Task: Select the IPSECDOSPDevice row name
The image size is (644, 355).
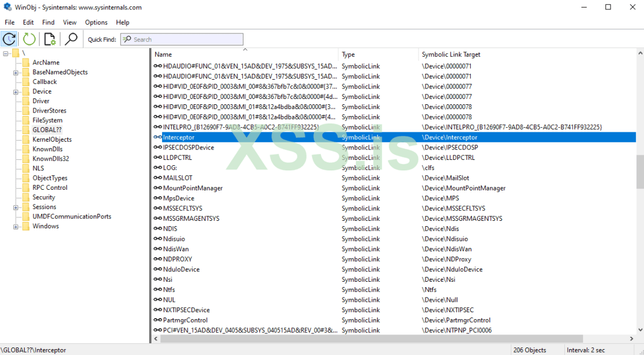Action: (x=189, y=148)
